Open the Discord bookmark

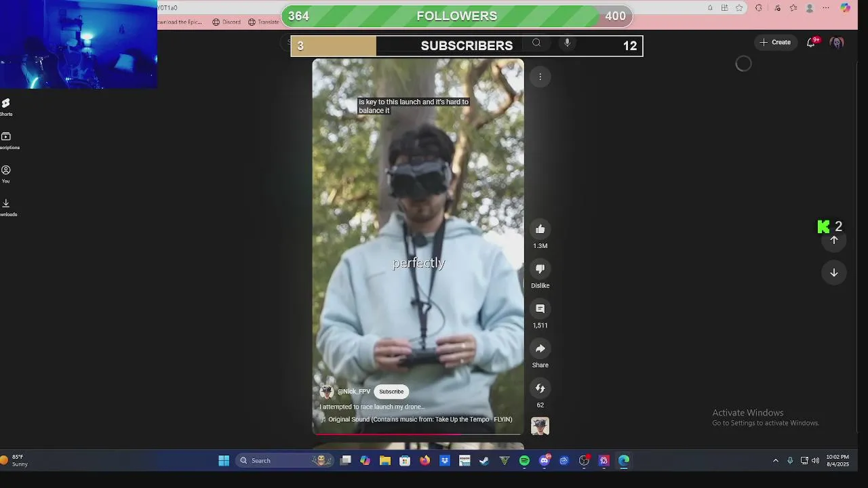click(226, 22)
